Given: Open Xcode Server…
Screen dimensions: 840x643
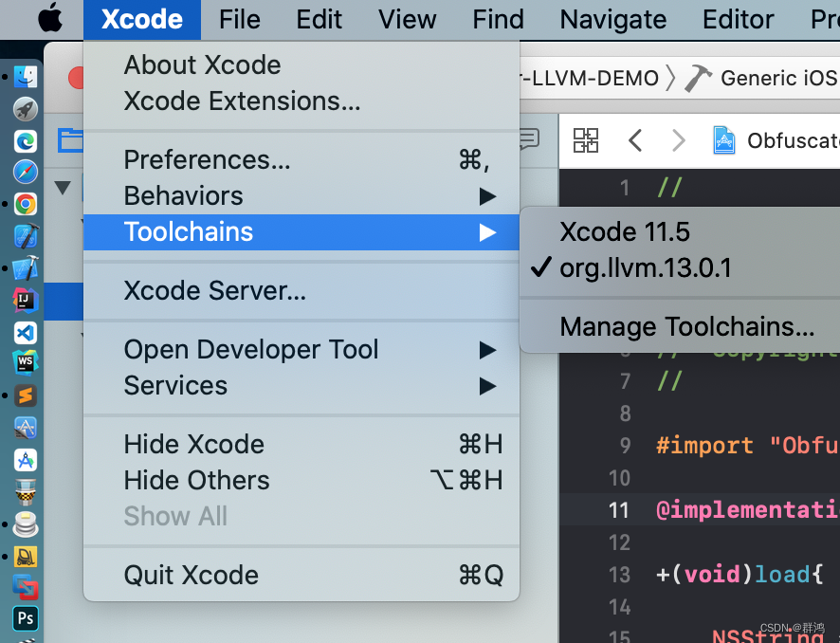Looking at the screenshot, I should pos(301,291).
